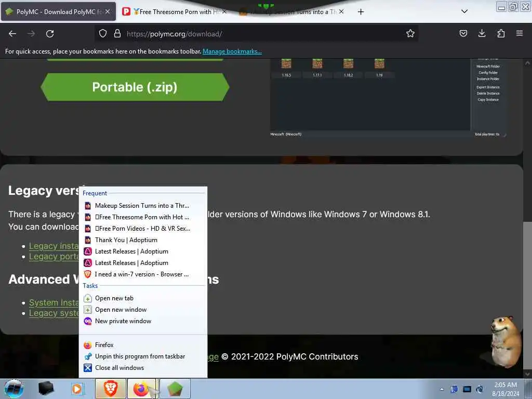Viewport: 532px width, 399px height.
Task: Open the PolyMC launcher screenshot preview
Action: coord(388,98)
